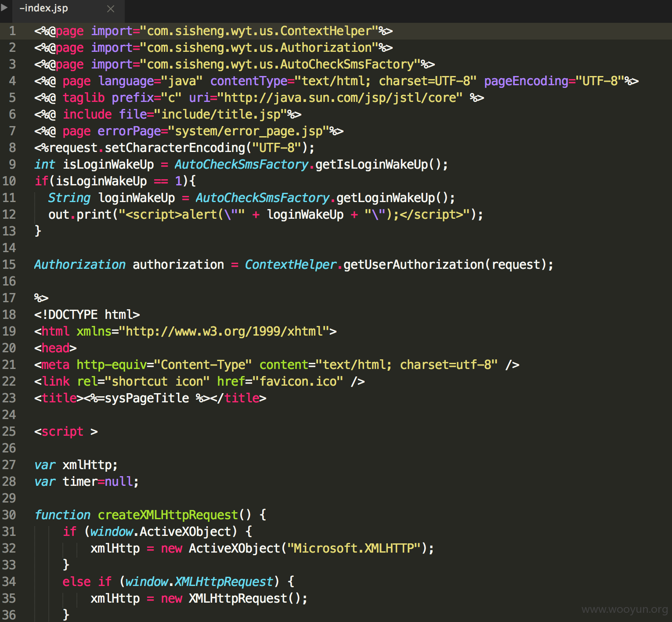Click "else" keyword on line 34
This screenshot has width=672, height=622.
76,582
